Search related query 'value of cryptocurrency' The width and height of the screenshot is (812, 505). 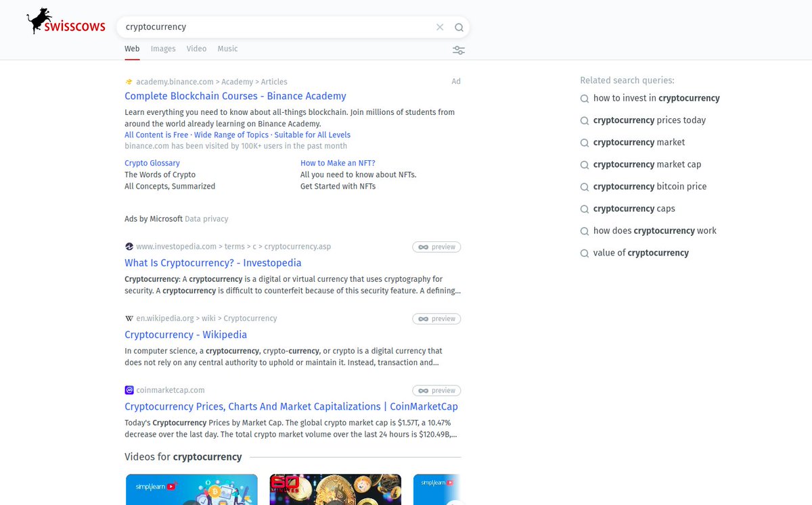(641, 253)
